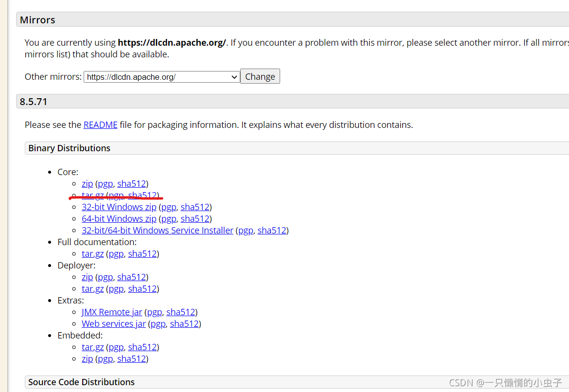Download the Core tar.gz distribution
Image resolution: width=569 pixels, height=392 pixels.
(92, 196)
